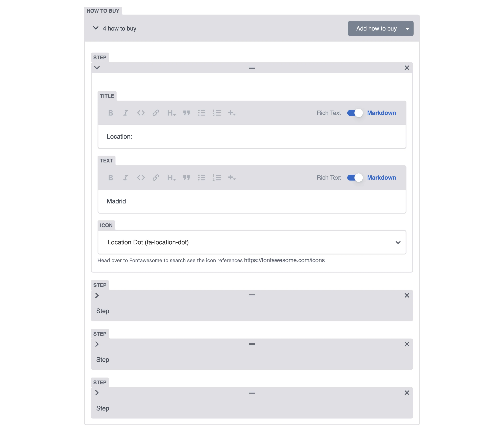Image resolution: width=504 pixels, height=432 pixels.
Task: Open the fontawesome.com/icons link
Action: pos(284,260)
